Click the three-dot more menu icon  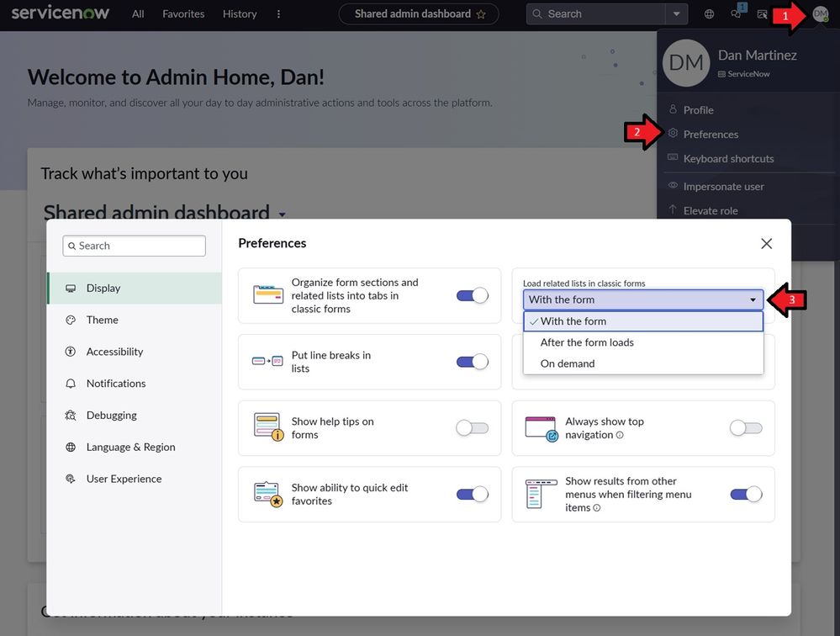pos(279,14)
